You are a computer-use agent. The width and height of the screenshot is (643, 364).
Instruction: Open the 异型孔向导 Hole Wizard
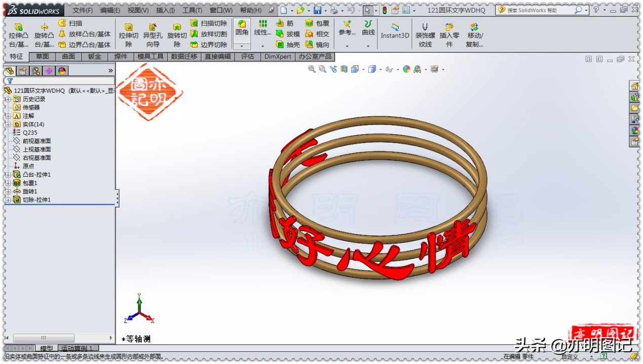[152, 34]
